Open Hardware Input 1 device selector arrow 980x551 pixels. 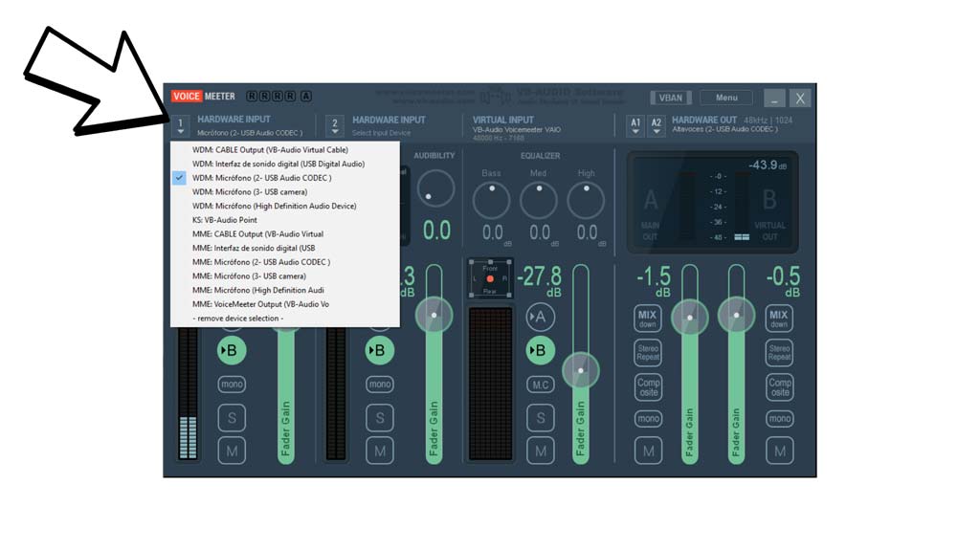(x=180, y=127)
